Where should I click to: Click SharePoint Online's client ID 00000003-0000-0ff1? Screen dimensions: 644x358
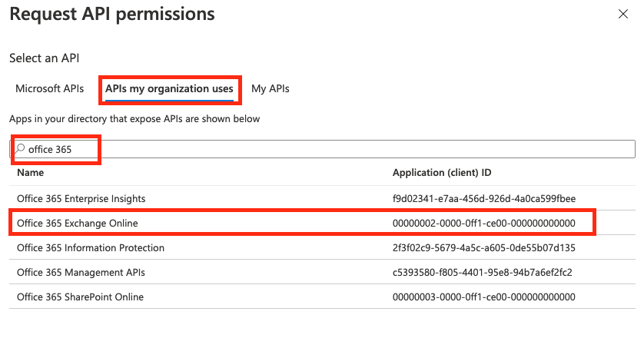click(x=483, y=297)
